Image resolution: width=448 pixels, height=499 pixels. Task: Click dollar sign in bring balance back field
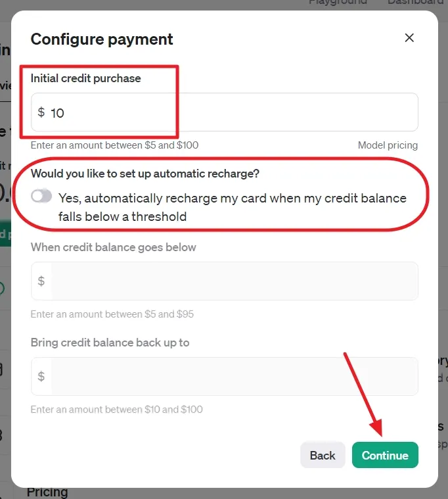coord(41,377)
